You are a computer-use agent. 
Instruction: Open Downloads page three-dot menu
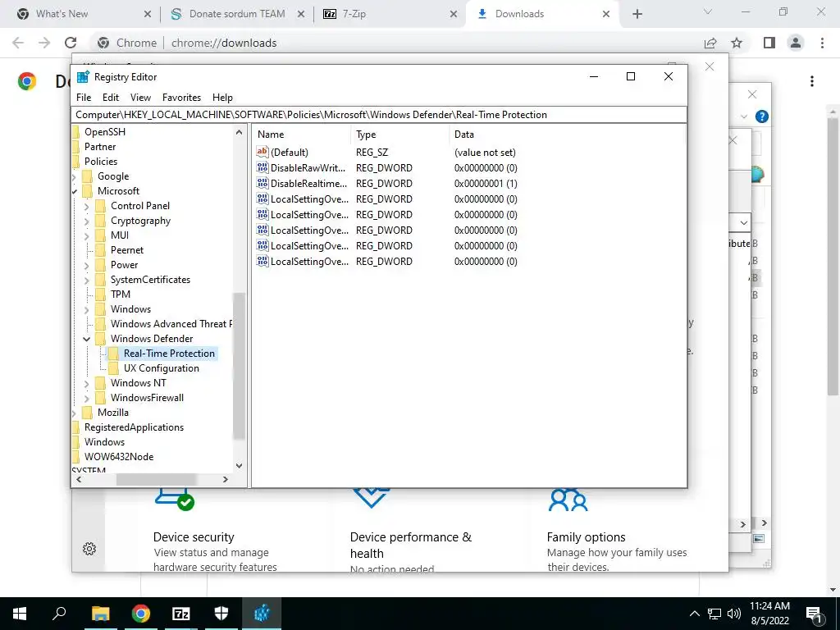tap(812, 81)
